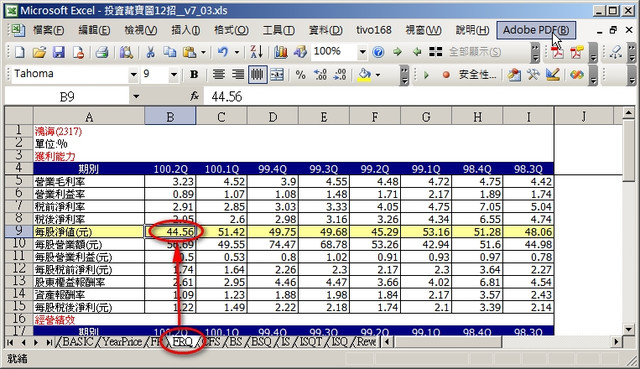Image resolution: width=640 pixels, height=369 pixels.
Task: Open the Adobe PDF(B) menu
Action: 536,30
